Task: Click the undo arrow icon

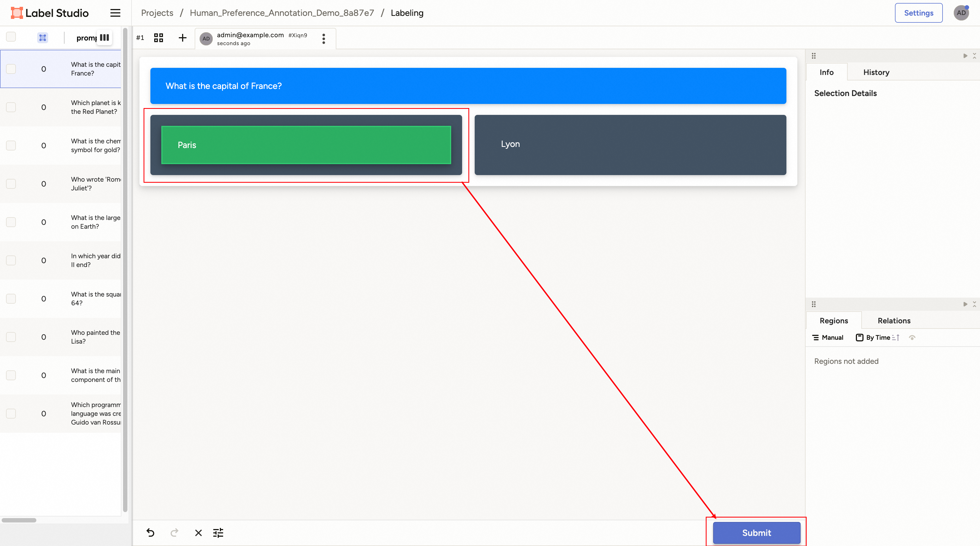Action: point(150,533)
